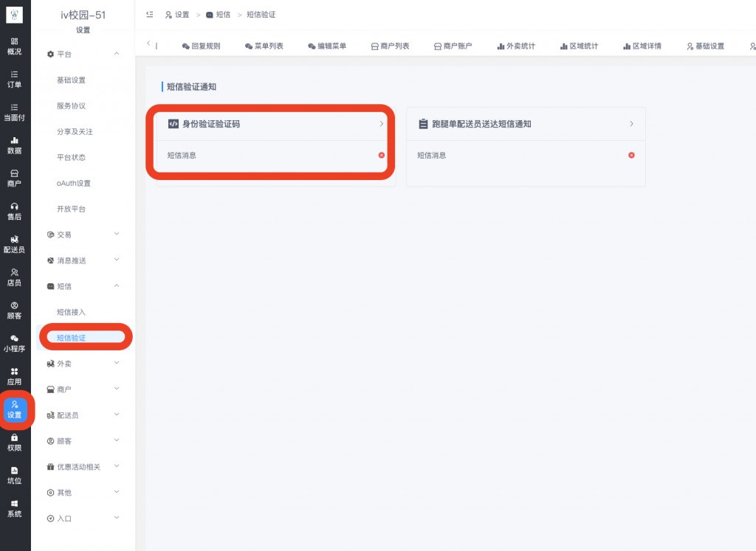Open the 概况 overview panel icon
756x551 pixels.
click(x=15, y=44)
